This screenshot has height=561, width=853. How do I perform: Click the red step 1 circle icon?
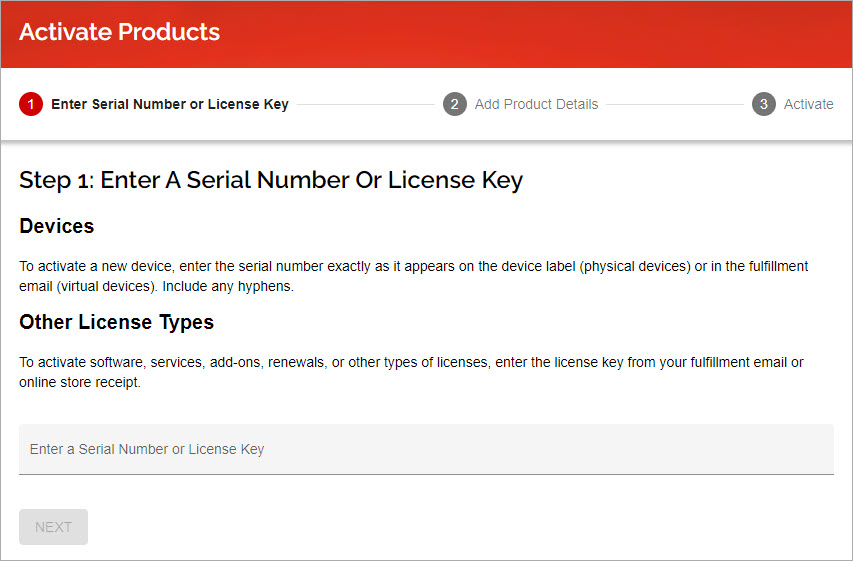[x=31, y=104]
